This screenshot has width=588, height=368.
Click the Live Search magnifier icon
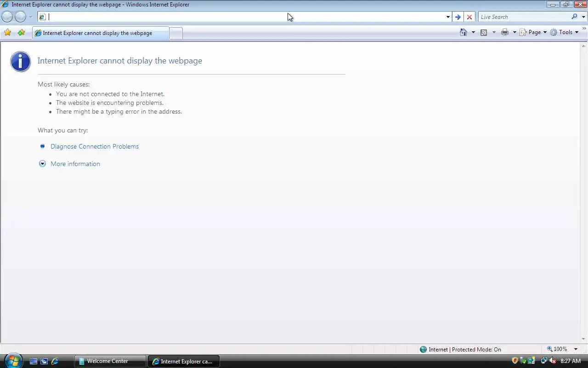tap(574, 17)
